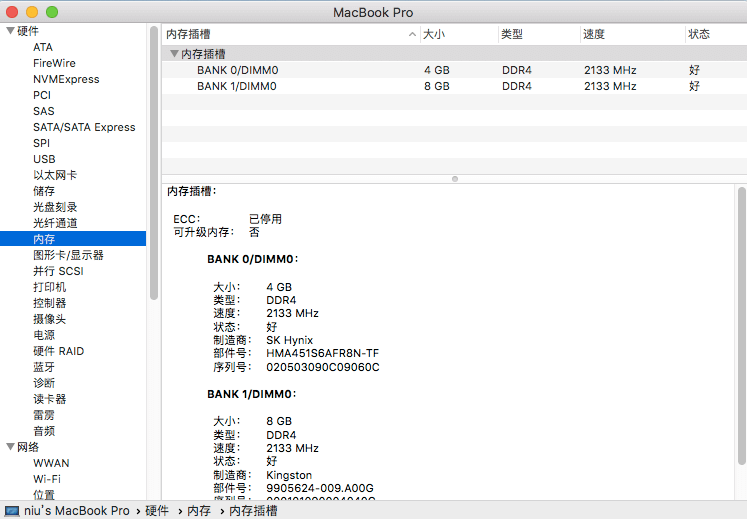Click the sidebar vertical scrollbar
747x519 pixels.
[x=154, y=163]
